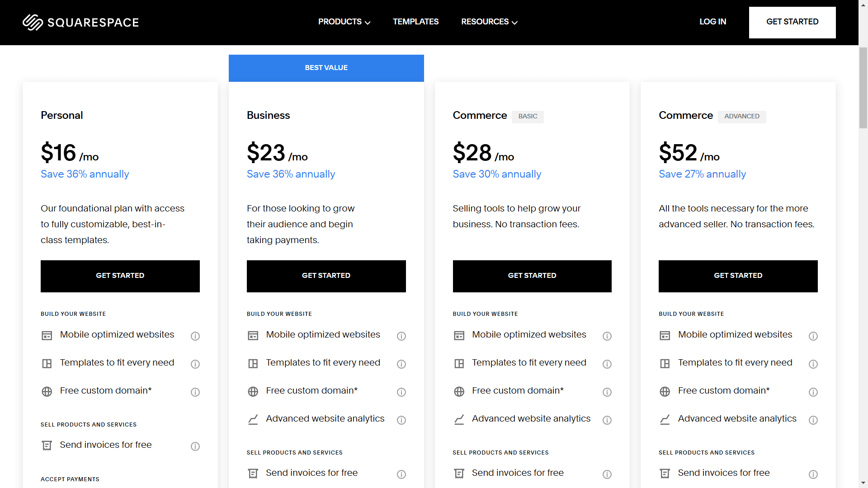Click info icon for Business Templates to fit every need
868x488 pixels.
[x=401, y=364]
